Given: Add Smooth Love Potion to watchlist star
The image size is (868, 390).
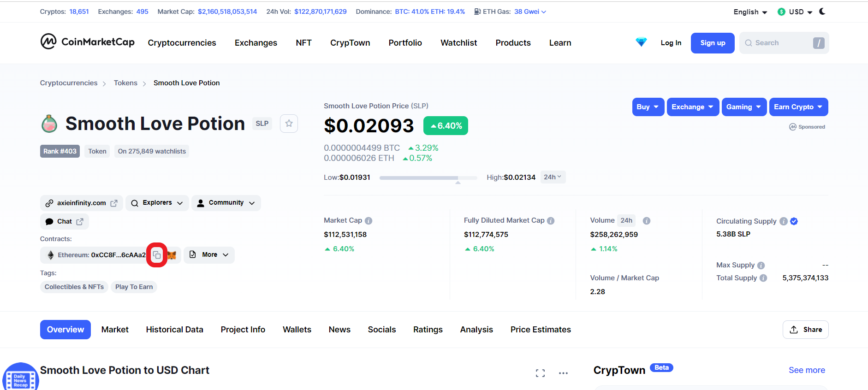Looking at the screenshot, I should click(x=289, y=124).
